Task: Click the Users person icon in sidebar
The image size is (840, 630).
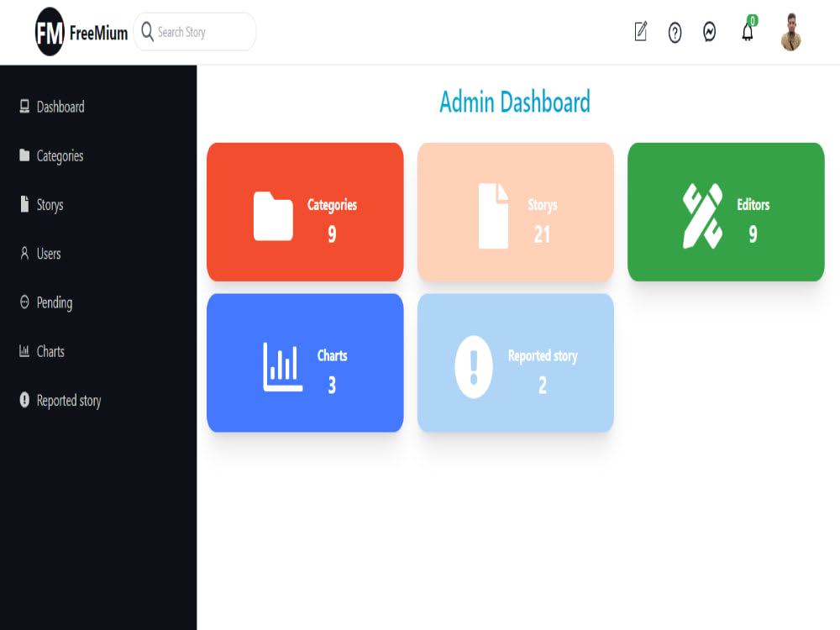Action: [x=24, y=253]
